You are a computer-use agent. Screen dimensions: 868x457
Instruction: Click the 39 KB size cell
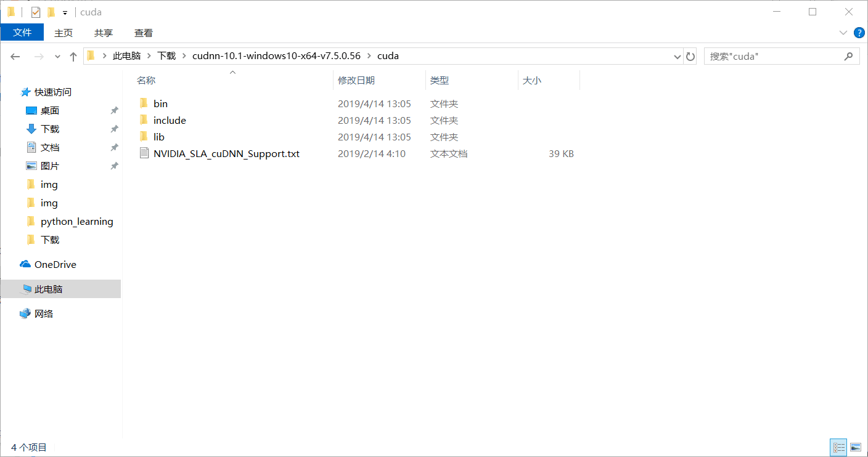[561, 153]
